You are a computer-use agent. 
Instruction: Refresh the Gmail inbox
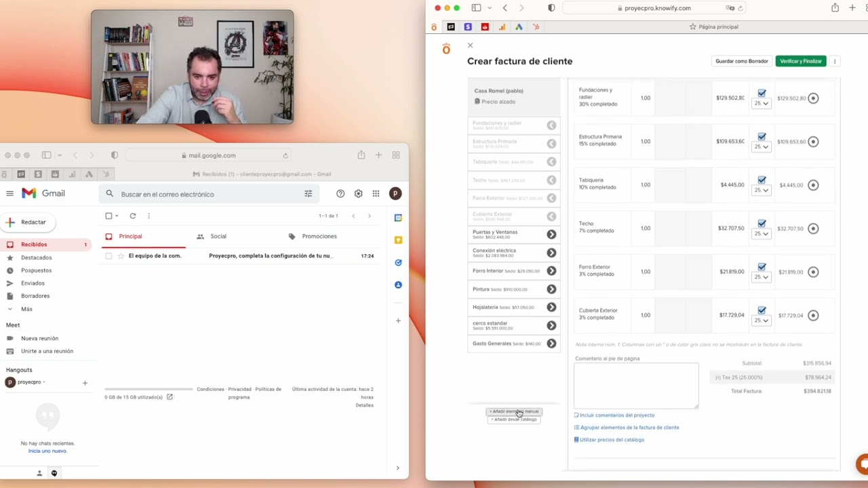click(133, 216)
